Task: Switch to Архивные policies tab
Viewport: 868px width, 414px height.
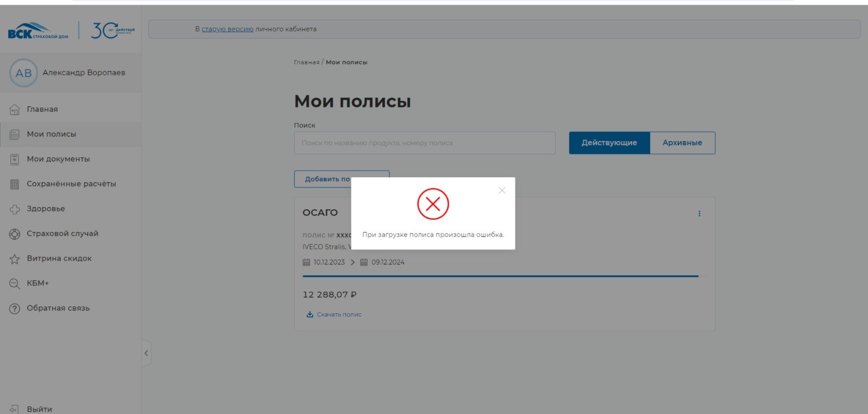Action: coord(682,143)
